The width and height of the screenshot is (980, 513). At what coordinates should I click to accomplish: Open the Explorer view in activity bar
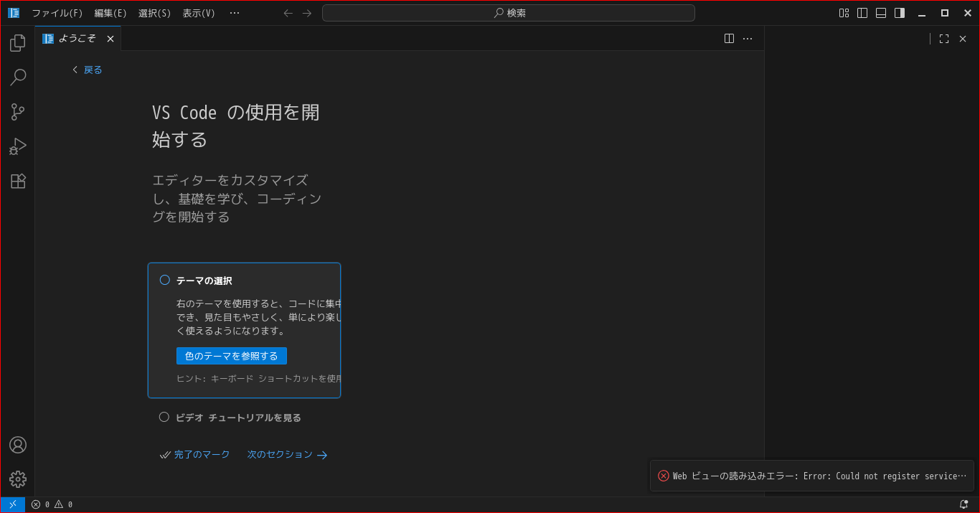tap(18, 43)
